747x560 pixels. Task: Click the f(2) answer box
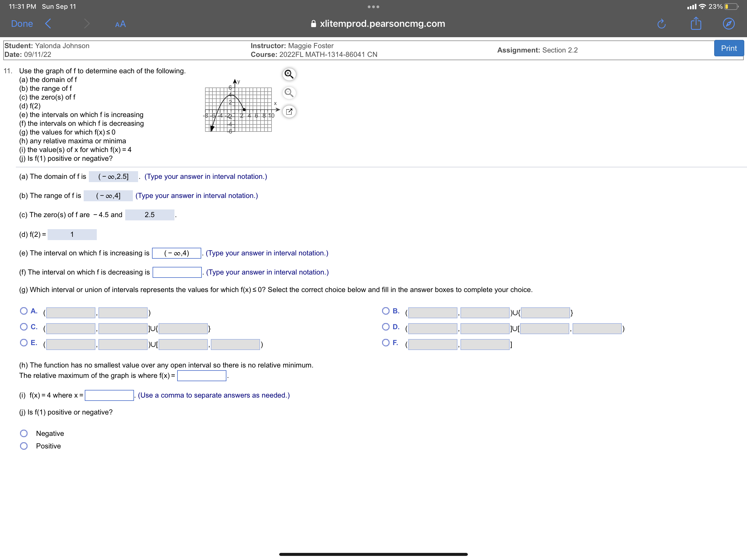72,234
